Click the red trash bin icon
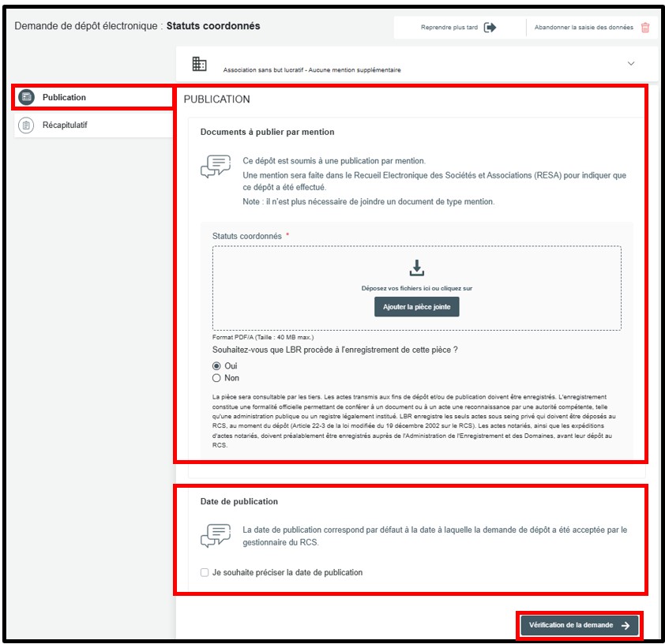The height and width of the screenshot is (644, 665). point(645,28)
